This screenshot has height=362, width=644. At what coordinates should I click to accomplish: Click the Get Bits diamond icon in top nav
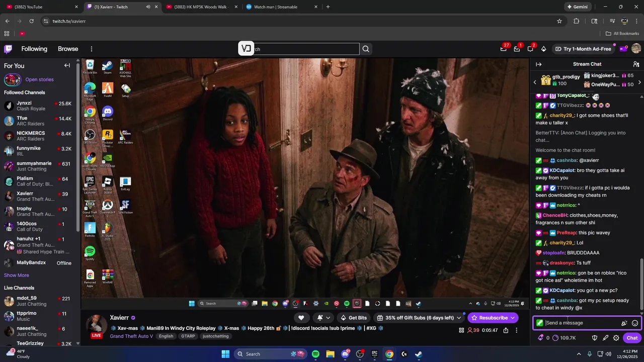click(x=543, y=49)
